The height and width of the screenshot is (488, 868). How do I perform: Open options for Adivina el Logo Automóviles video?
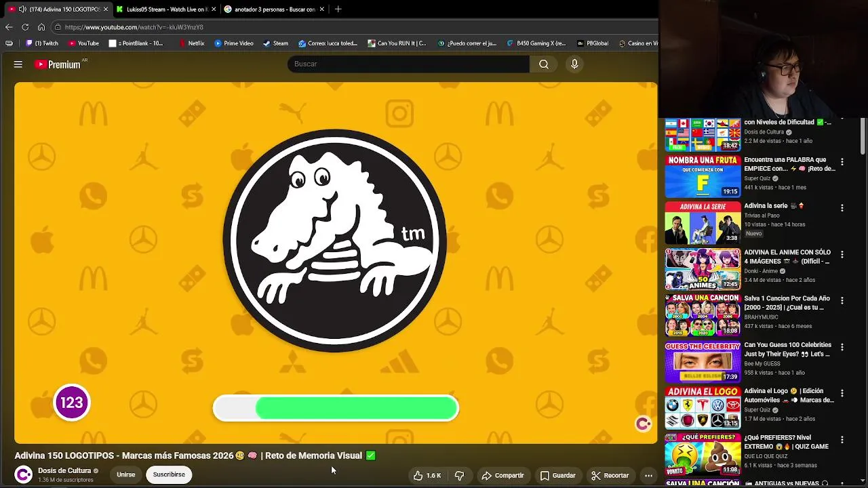842,393
